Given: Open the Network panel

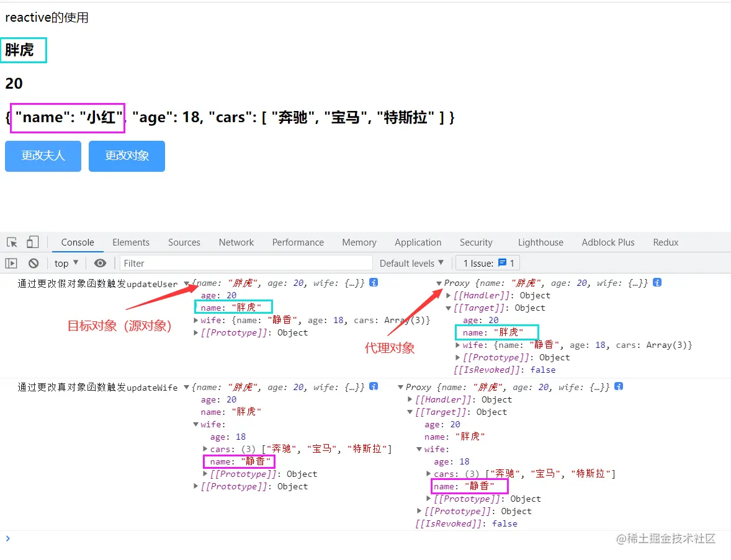Looking at the screenshot, I should tap(236, 242).
